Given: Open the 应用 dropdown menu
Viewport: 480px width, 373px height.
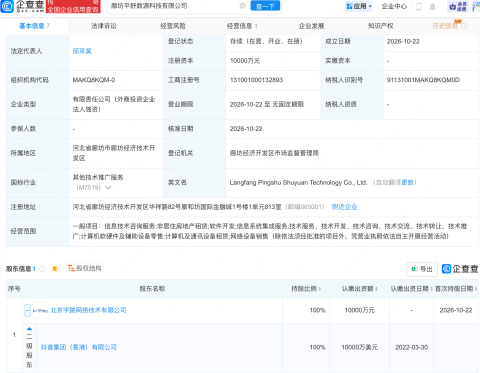Looking at the screenshot, I should [359, 6].
